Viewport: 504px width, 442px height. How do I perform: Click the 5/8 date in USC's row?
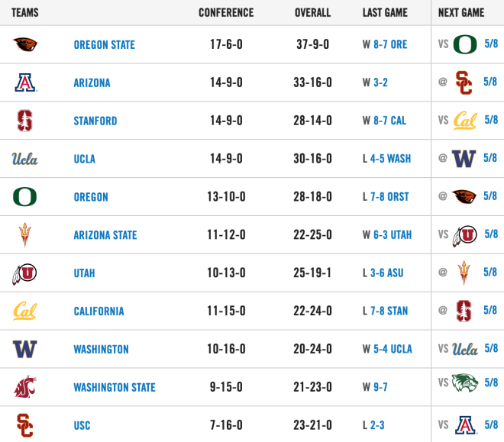pos(491,424)
